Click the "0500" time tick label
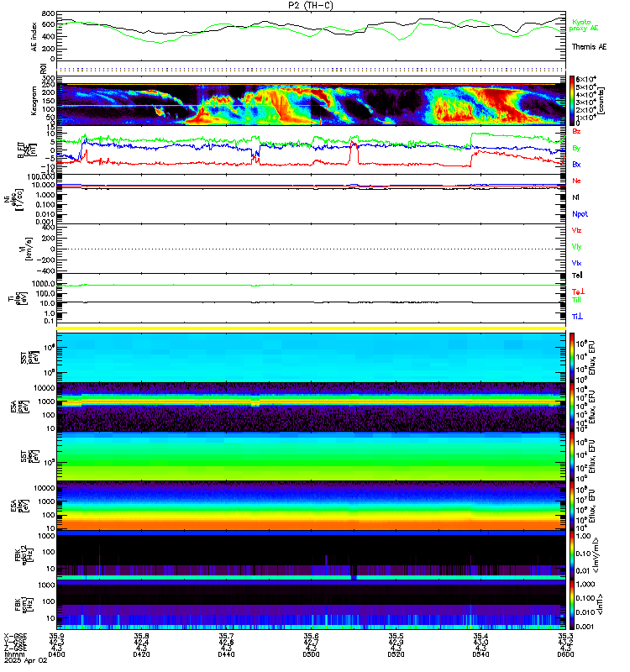630x672 pixels. point(311,654)
